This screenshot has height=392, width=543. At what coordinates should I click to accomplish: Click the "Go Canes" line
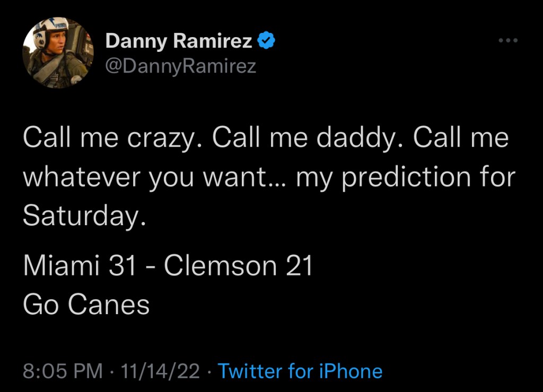pos(86,304)
